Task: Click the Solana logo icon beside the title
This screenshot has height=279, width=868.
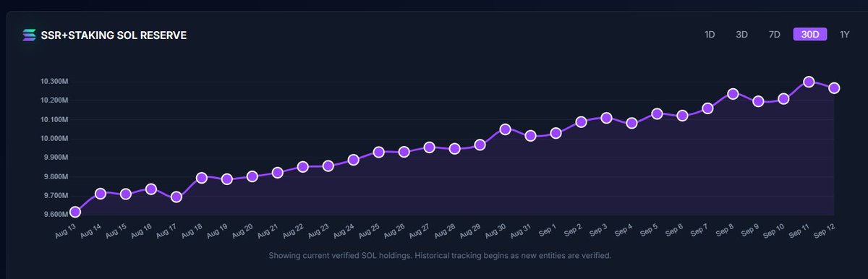Action: click(29, 35)
